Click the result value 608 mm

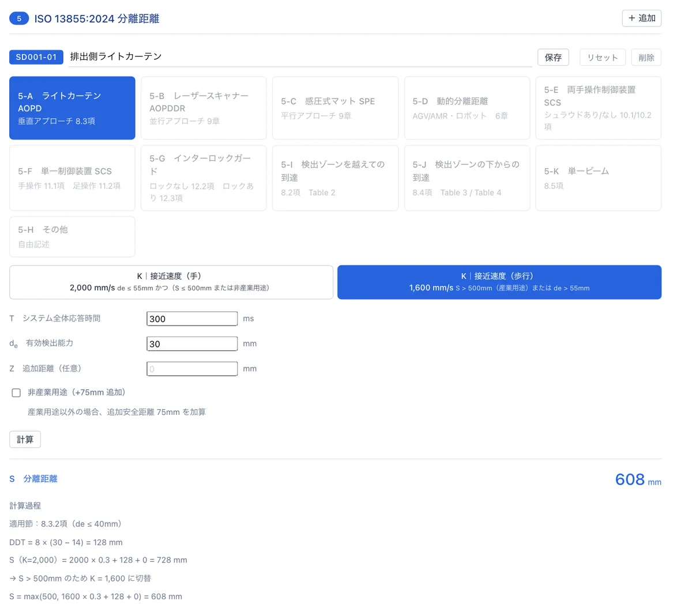pos(638,479)
